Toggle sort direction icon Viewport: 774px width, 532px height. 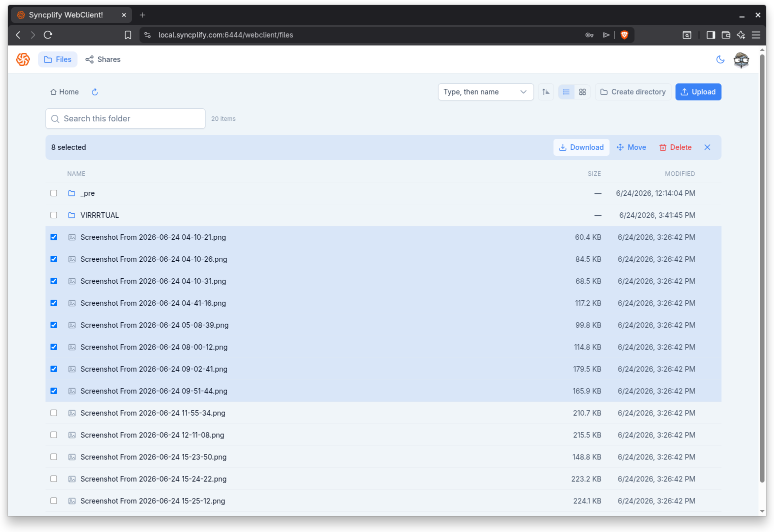coord(546,92)
